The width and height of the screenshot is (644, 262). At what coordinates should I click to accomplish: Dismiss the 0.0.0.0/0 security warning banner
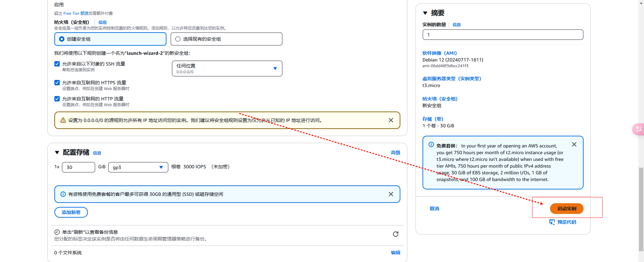tap(391, 120)
